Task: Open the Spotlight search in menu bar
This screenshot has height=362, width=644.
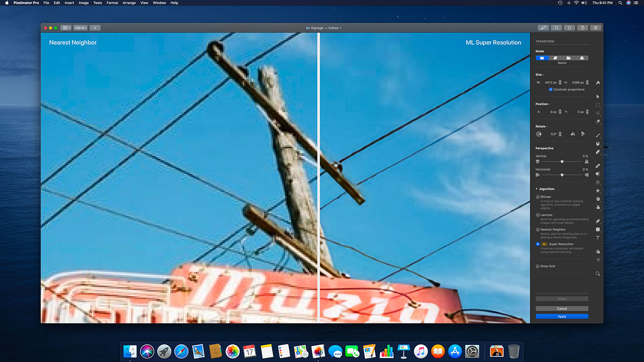Action: point(620,3)
